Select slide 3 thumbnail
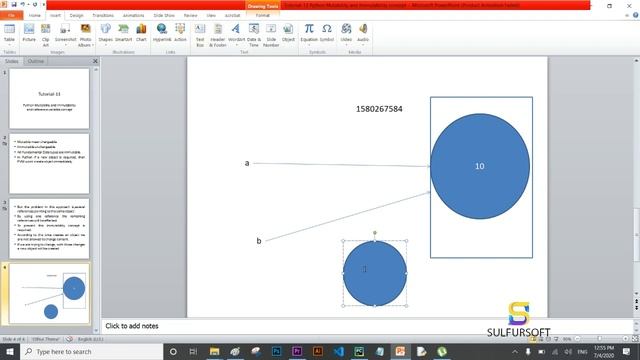Image resolution: width=640 pixels, height=360 pixels. click(x=49, y=229)
